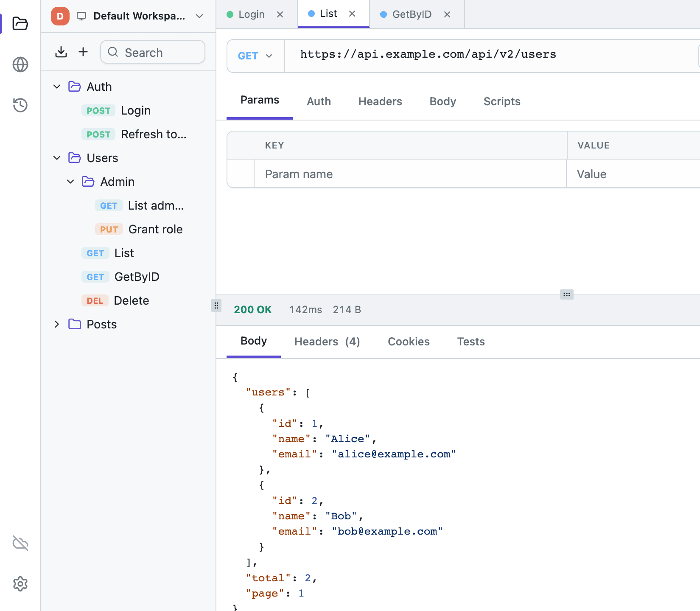Click the workspace avatar letter D
Image resolution: width=700 pixels, height=611 pixels.
[x=60, y=16]
